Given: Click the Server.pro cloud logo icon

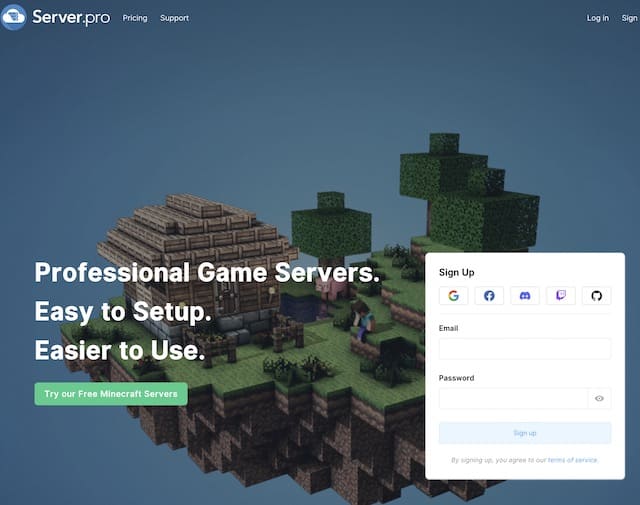Looking at the screenshot, I should click(13, 17).
